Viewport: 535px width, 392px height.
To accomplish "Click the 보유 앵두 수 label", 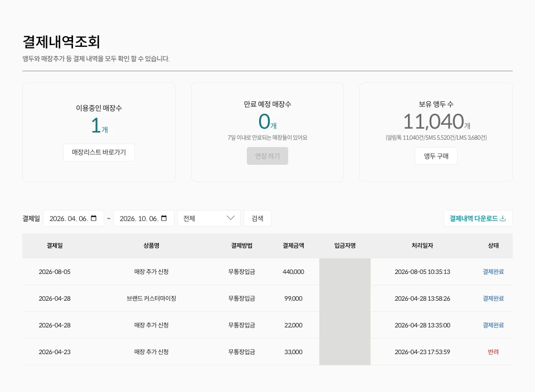I will pyautogui.click(x=436, y=104).
